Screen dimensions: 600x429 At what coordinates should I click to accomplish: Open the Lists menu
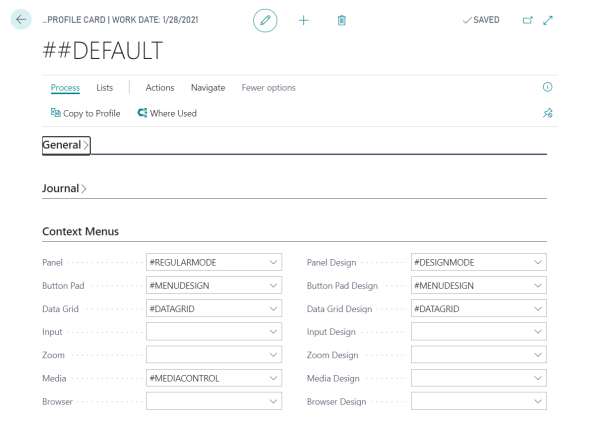[104, 88]
